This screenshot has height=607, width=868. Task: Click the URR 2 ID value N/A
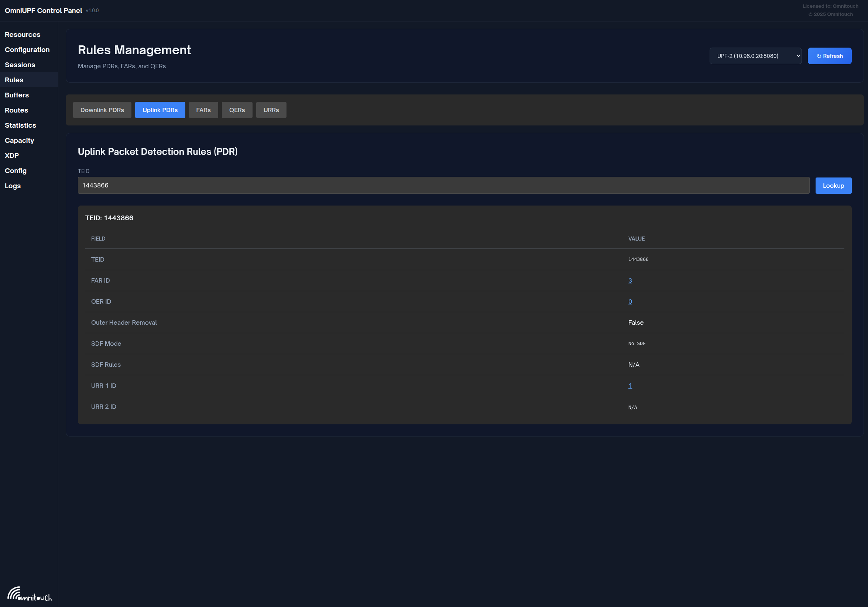coord(632,407)
